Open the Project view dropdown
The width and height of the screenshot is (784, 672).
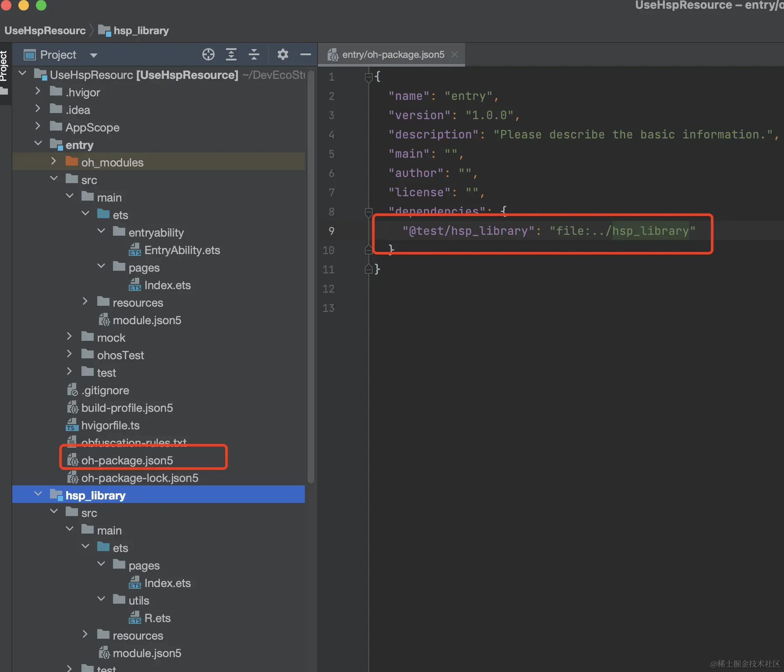93,55
